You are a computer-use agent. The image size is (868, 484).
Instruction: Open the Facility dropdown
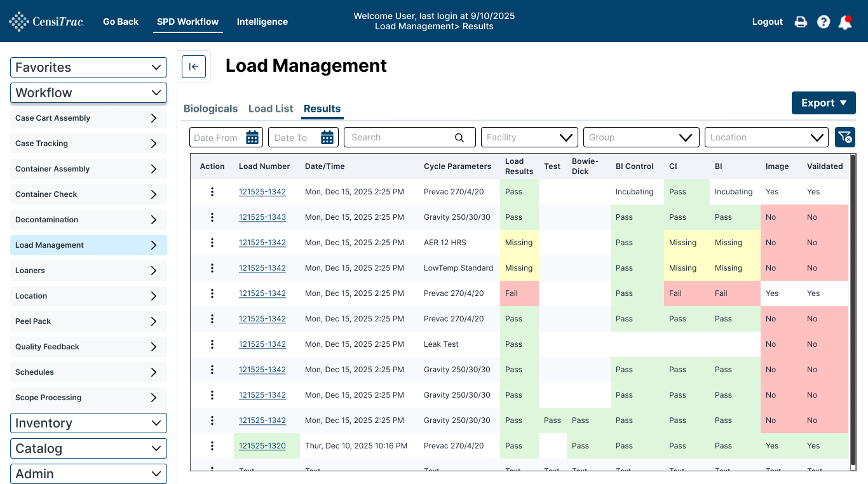pos(529,137)
